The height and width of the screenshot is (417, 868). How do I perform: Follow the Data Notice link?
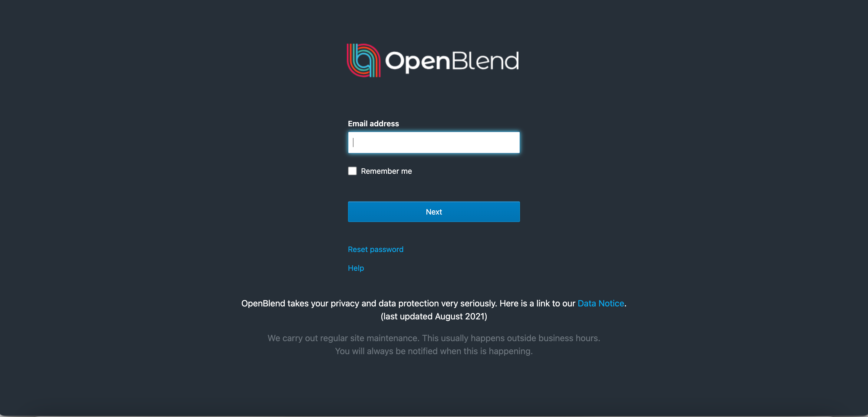(601, 303)
